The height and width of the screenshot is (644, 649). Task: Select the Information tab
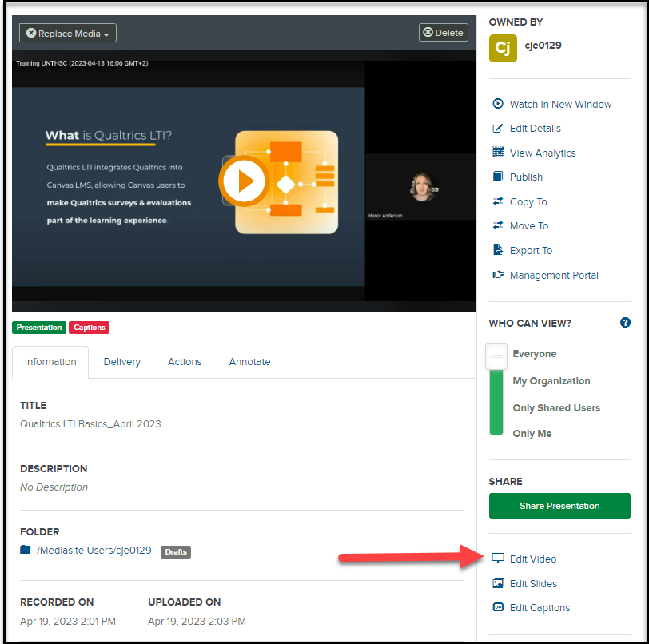point(50,362)
